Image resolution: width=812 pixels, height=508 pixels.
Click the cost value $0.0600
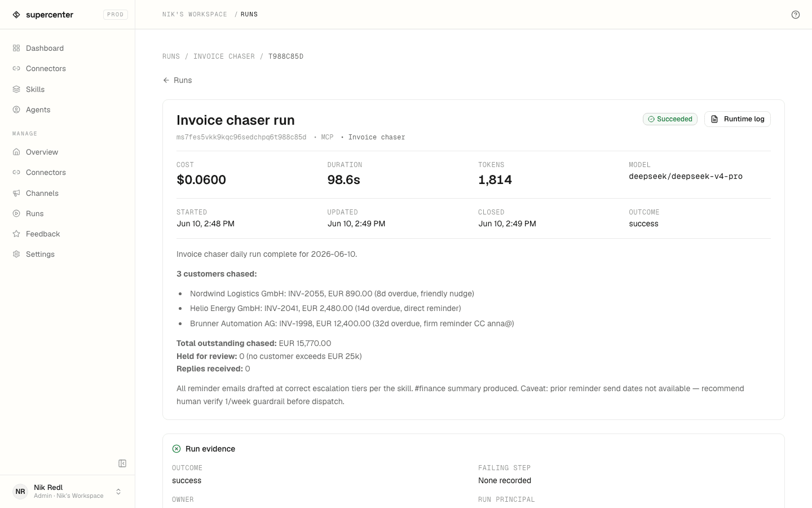click(x=201, y=179)
